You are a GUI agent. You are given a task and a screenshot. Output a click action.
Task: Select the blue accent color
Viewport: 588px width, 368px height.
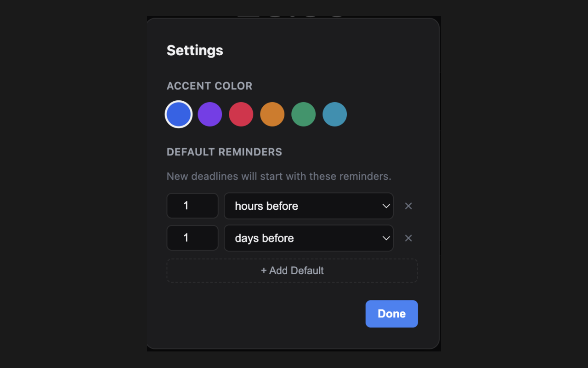[x=179, y=114]
